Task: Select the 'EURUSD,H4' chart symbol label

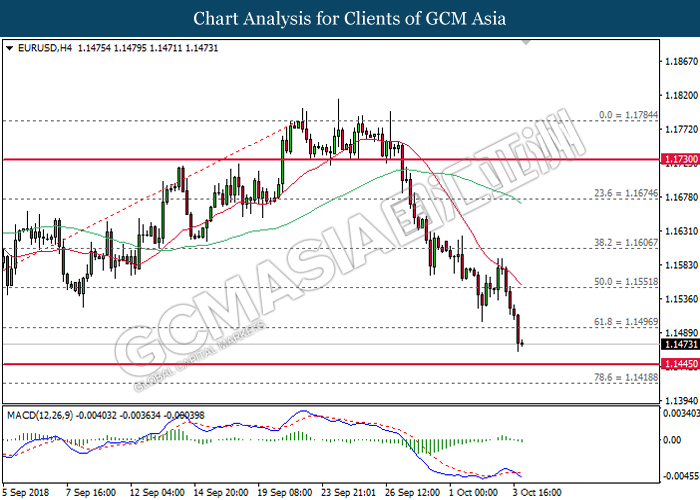Action: pyautogui.click(x=44, y=48)
